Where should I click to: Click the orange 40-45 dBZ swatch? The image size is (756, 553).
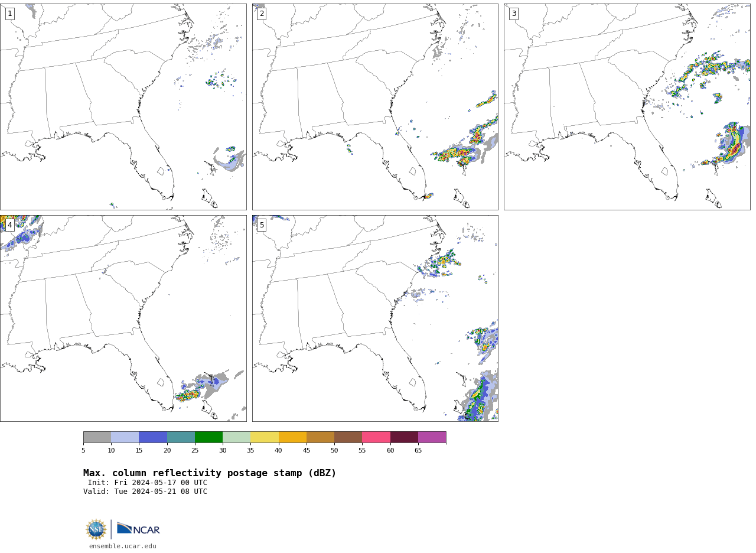tap(292, 437)
